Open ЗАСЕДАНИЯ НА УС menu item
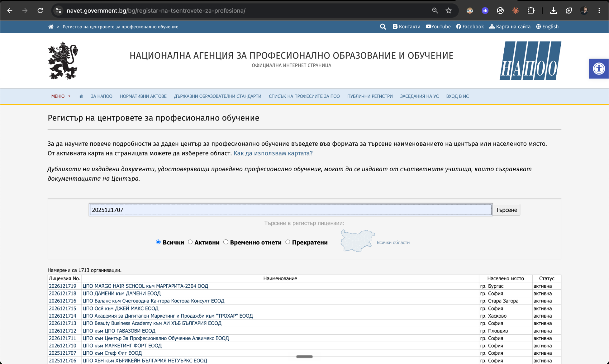 [x=419, y=96]
